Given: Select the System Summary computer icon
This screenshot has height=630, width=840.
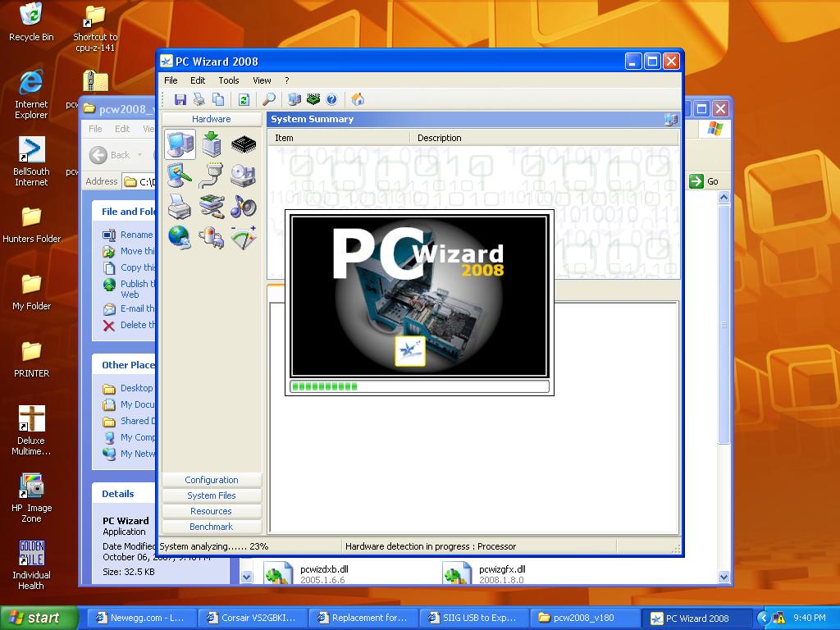Looking at the screenshot, I should coord(180,144).
